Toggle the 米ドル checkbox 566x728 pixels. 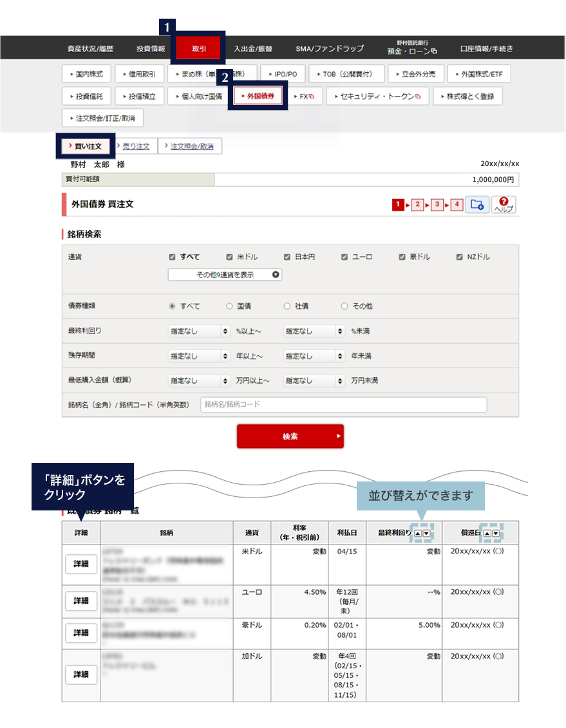pyautogui.click(x=229, y=257)
